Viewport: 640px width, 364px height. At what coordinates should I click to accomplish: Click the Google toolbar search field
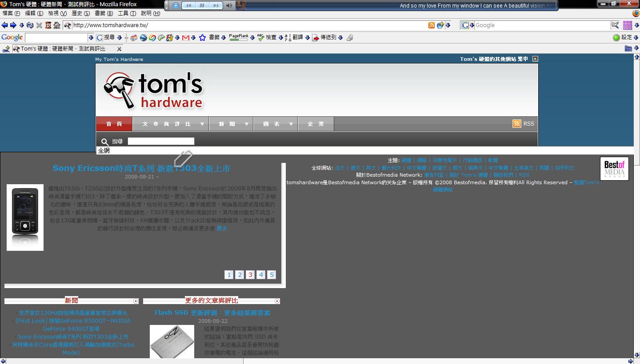(56, 38)
